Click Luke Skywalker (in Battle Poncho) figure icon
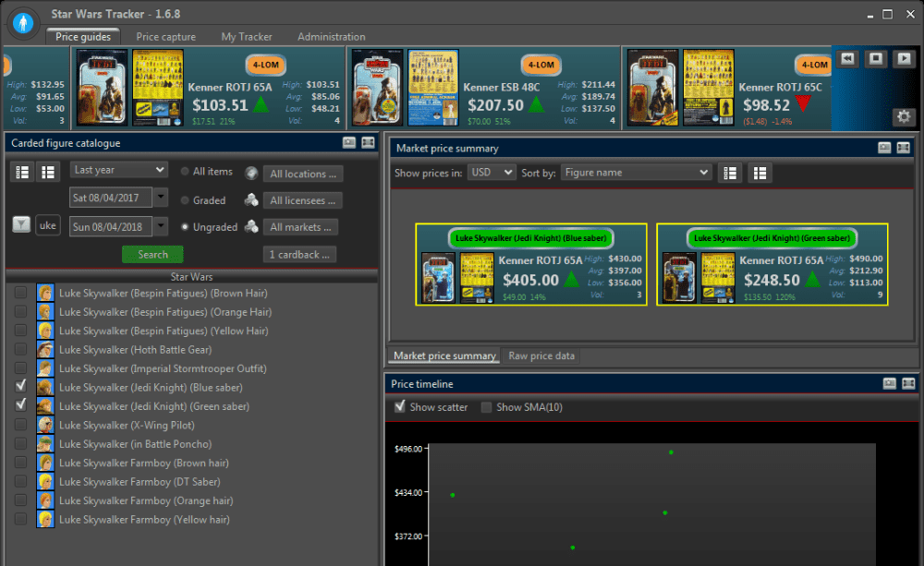The image size is (924, 566). pyautogui.click(x=45, y=444)
